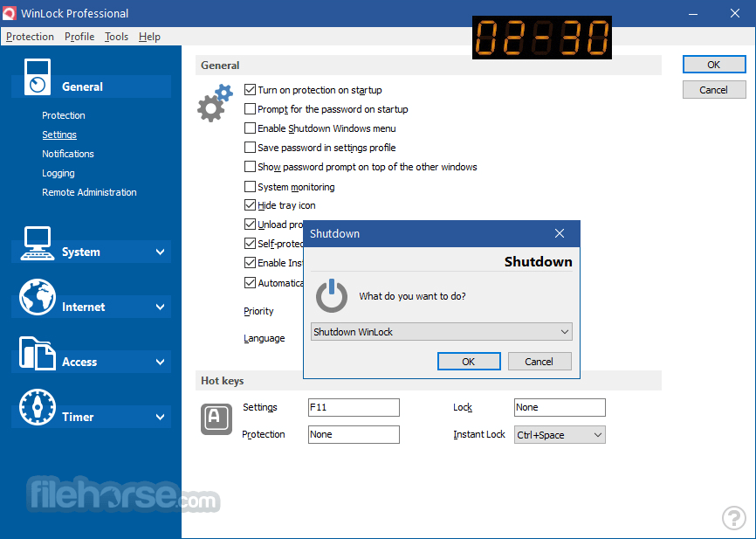The width and height of the screenshot is (756, 539).
Task: Click Cancel in the Shutdown dialog
Action: 539,362
